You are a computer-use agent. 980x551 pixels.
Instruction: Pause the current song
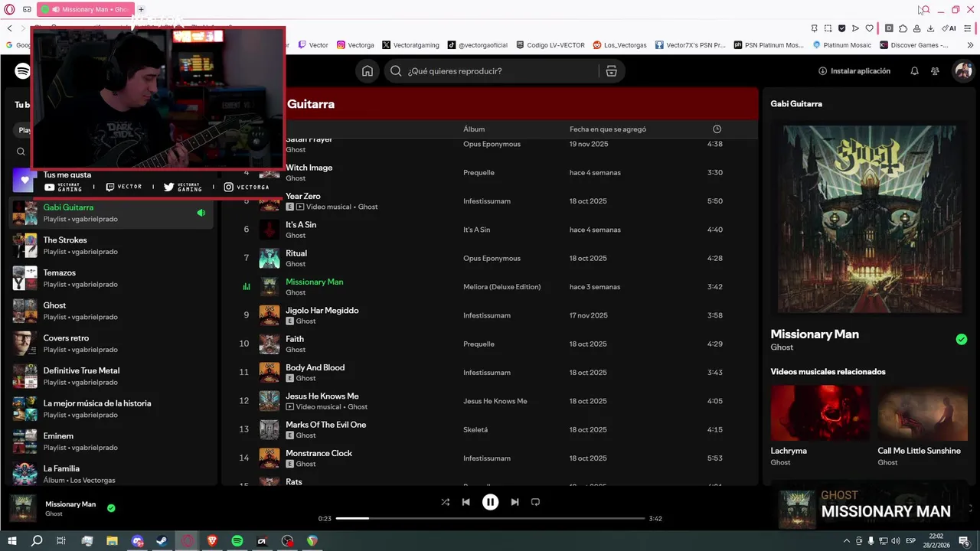tap(490, 502)
